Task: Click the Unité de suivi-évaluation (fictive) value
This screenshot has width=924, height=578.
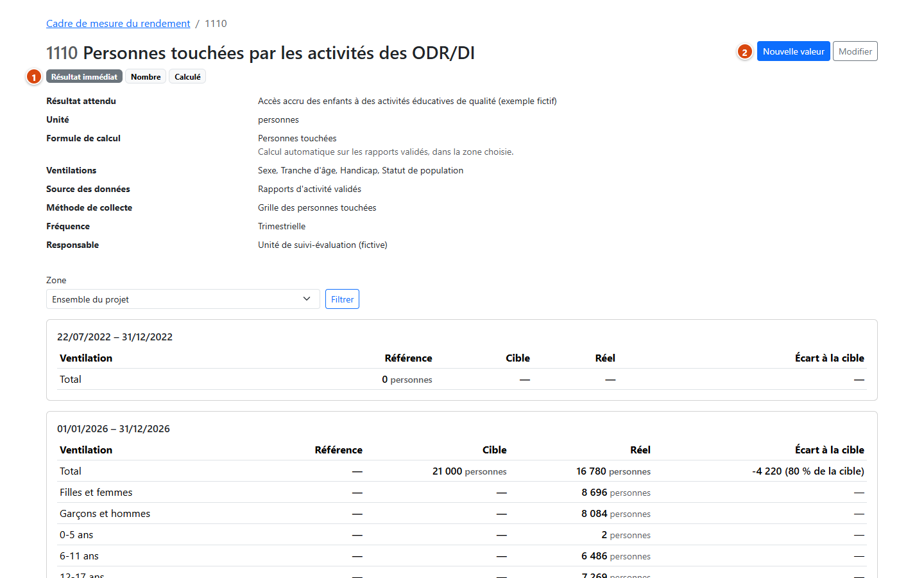Action: point(323,245)
